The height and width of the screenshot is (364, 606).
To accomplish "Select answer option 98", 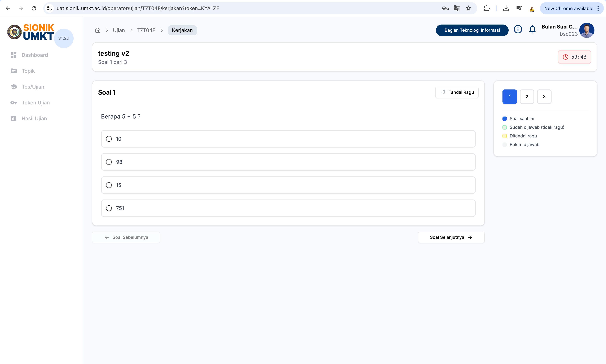I will tap(109, 162).
